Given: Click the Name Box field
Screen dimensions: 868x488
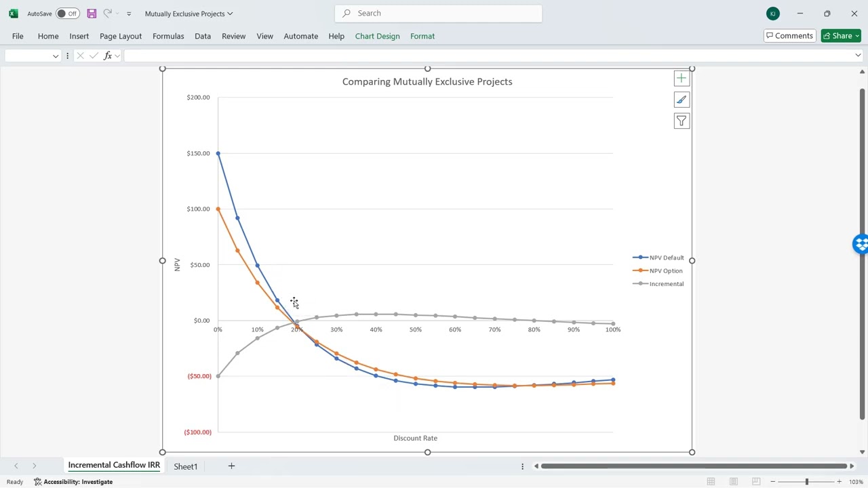Looking at the screenshot, I should click(x=27, y=56).
